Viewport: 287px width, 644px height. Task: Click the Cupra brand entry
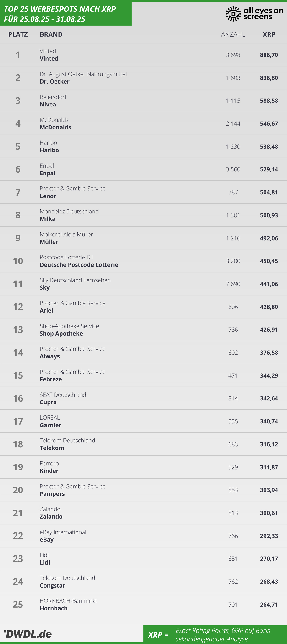coord(48,402)
